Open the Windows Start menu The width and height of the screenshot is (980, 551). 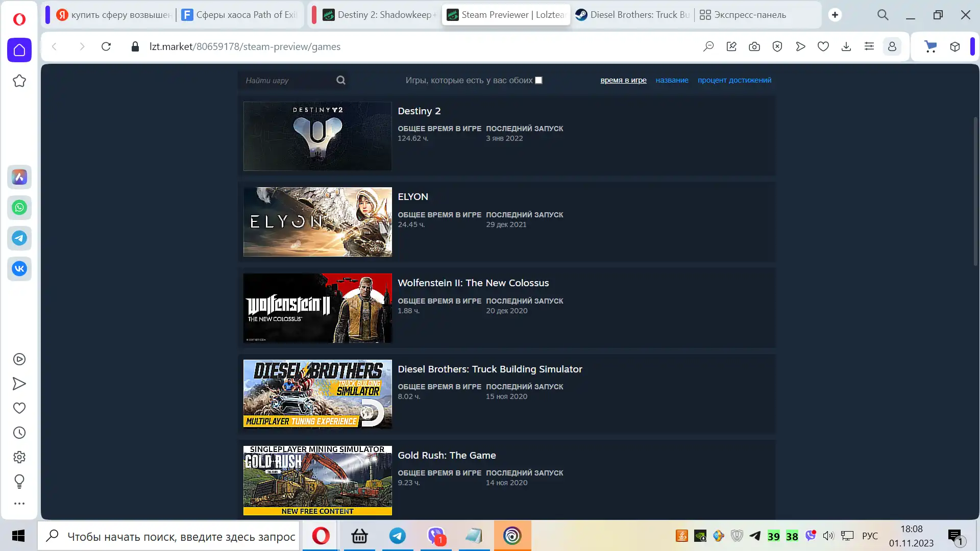pos(18,536)
